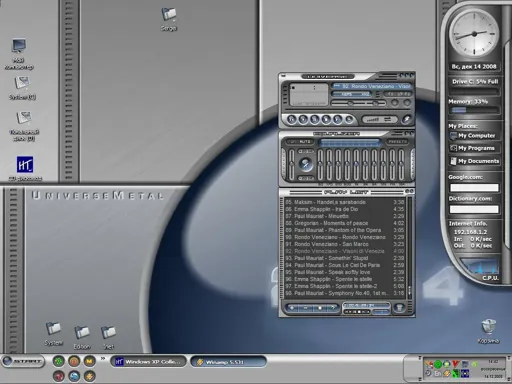
Task: Select '87. Paul Mauriat - Minuetto'
Action: 344,216
